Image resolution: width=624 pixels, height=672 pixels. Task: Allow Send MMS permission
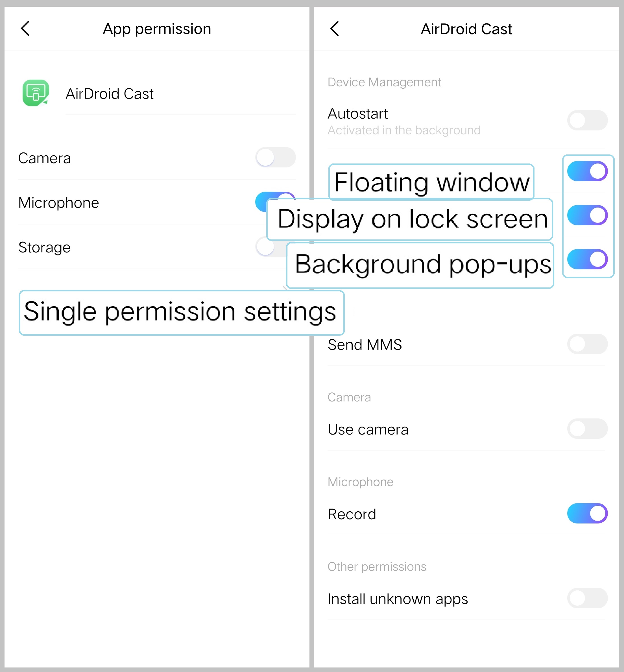coord(588,344)
